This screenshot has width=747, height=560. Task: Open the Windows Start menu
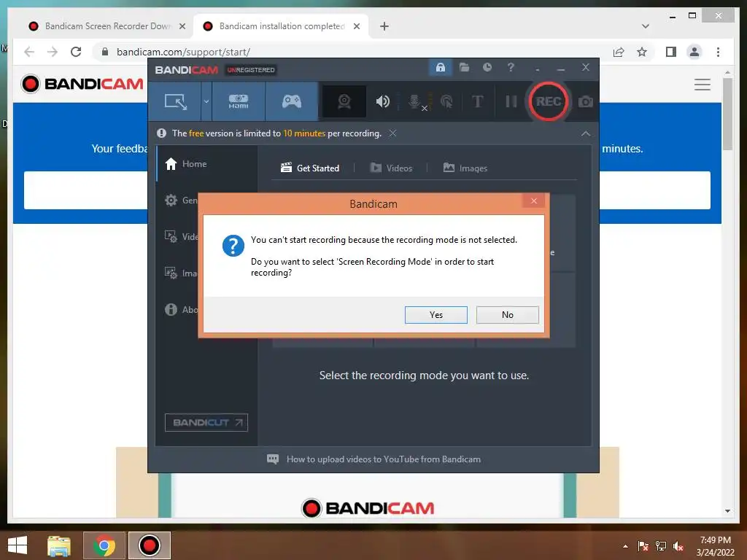coord(18,545)
